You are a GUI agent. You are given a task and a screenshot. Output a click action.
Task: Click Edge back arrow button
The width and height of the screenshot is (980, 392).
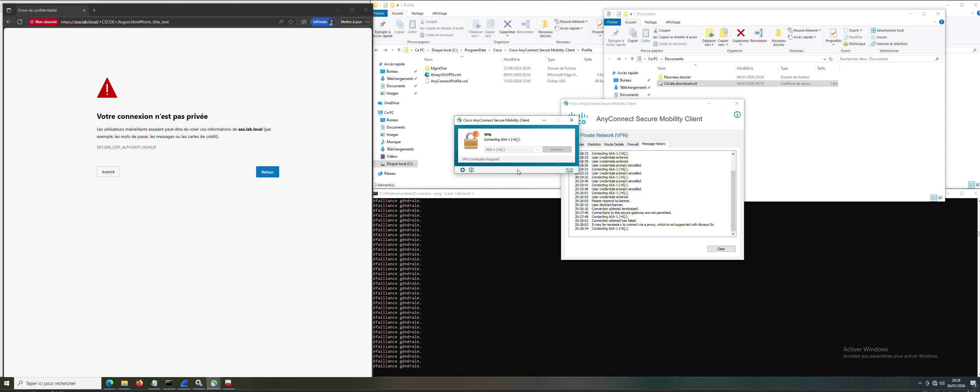(9, 22)
